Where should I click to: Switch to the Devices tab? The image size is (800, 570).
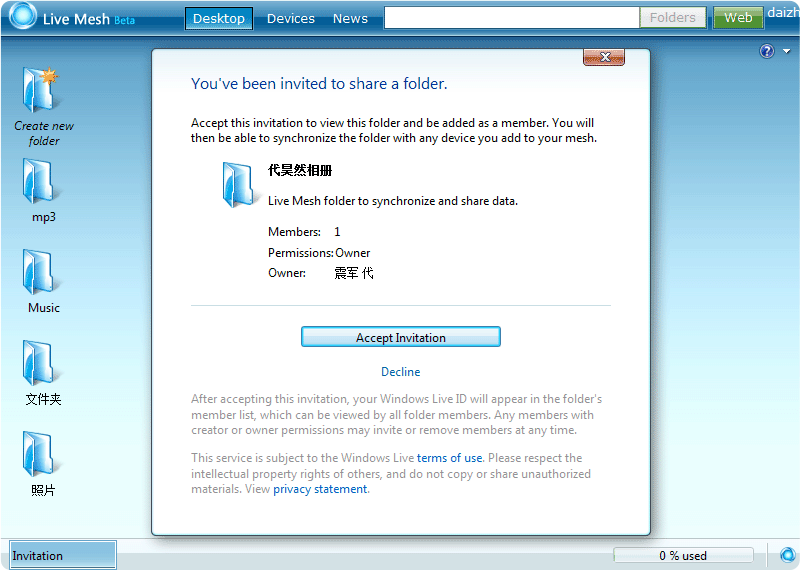point(291,18)
